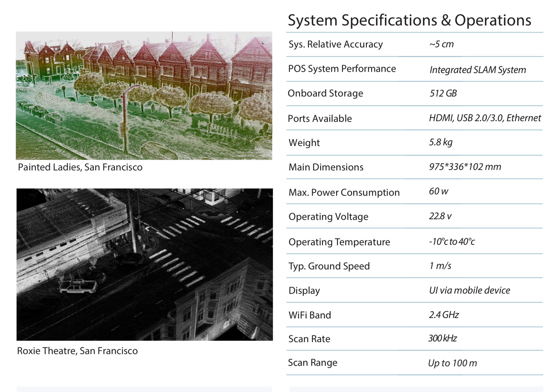Click the '512 GB' onboard storage value

(x=443, y=93)
